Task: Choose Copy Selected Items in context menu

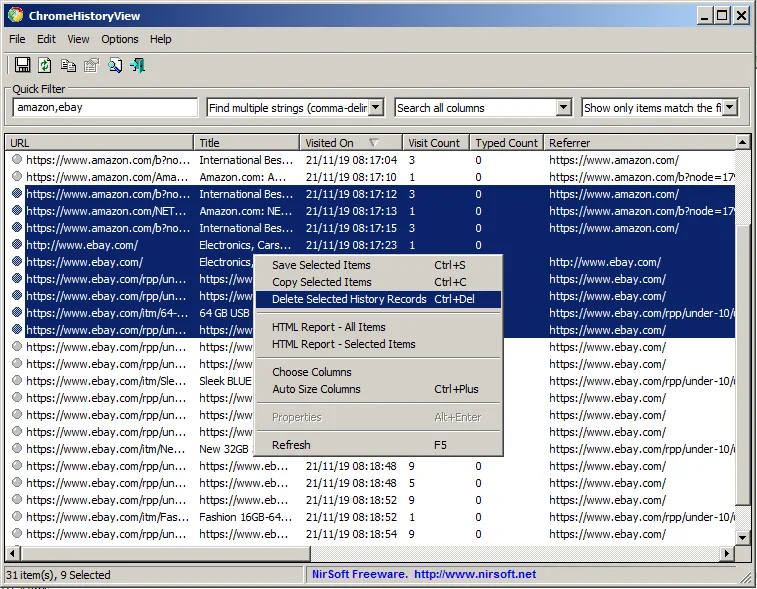Action: coord(378,282)
